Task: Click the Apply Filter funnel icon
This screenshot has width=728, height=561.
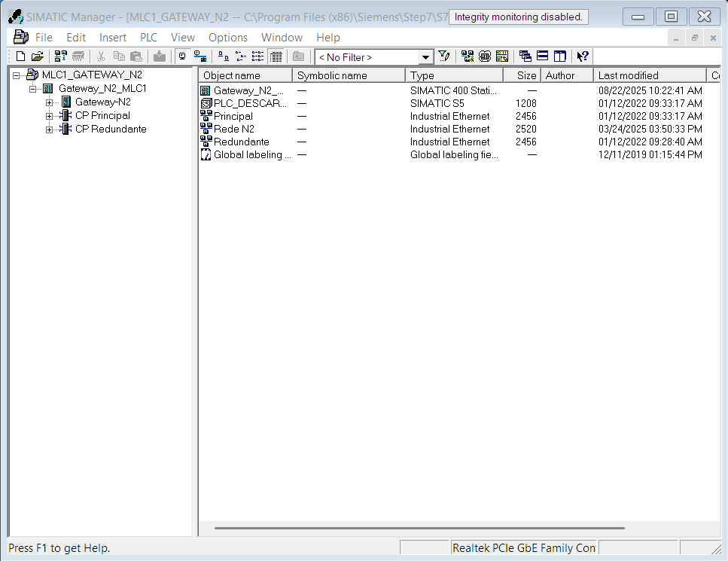Action: tap(444, 56)
